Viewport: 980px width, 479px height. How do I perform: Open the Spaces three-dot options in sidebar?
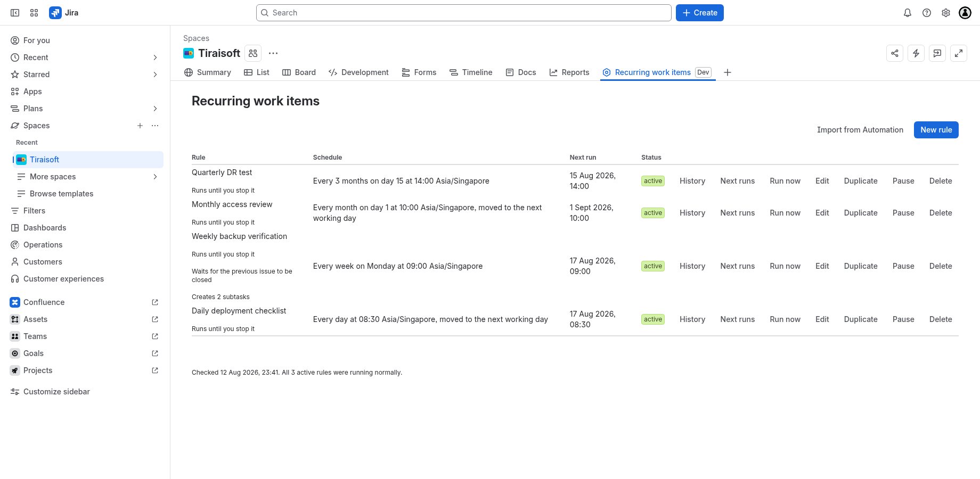click(155, 126)
